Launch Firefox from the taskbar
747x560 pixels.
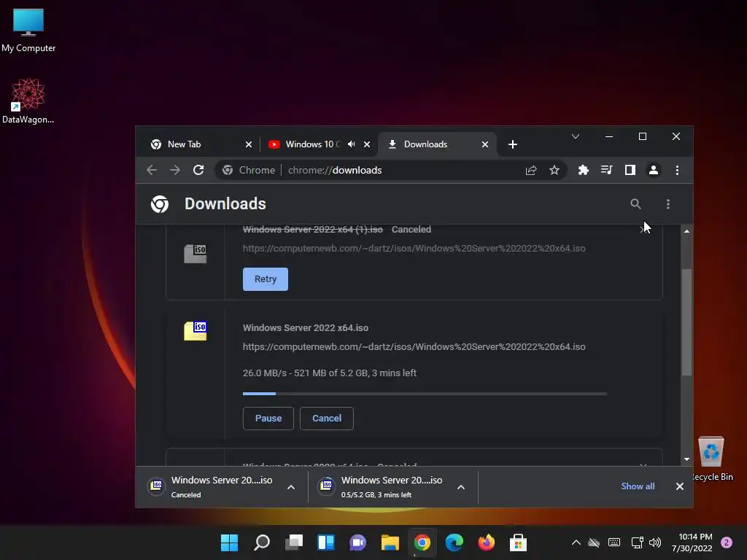487,542
